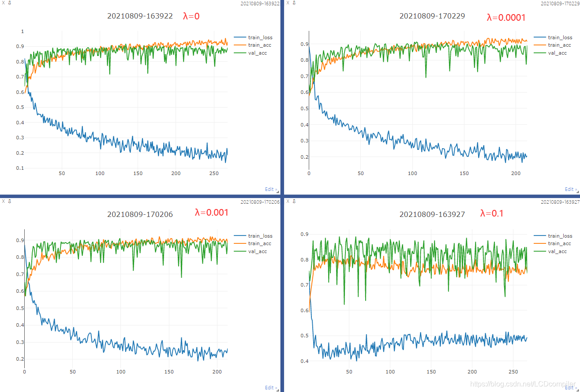
Task: Click chart title 20210809-170229
Action: (432, 16)
